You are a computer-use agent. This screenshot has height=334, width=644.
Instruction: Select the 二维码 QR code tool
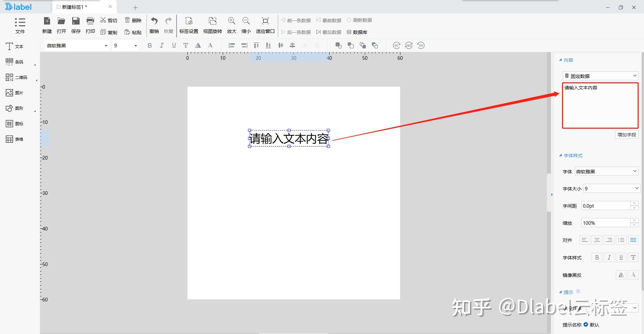click(16, 77)
